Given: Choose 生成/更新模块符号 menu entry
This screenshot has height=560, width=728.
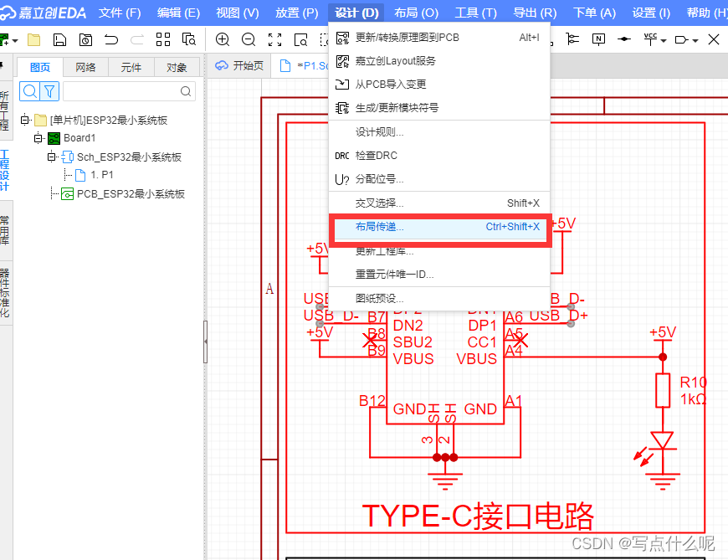Looking at the screenshot, I should (x=439, y=108).
